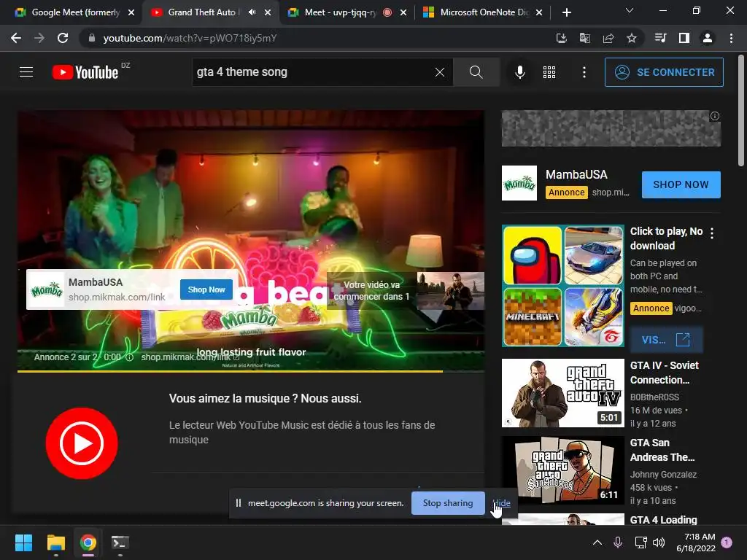
Task: Click 'Shop Now' in the video ad overlay
Action: pos(206,289)
